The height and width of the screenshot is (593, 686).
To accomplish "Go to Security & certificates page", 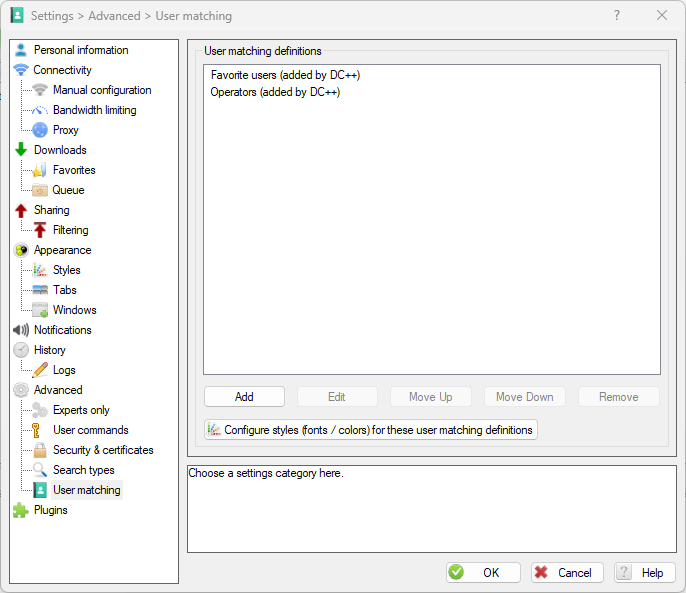I will [103, 450].
